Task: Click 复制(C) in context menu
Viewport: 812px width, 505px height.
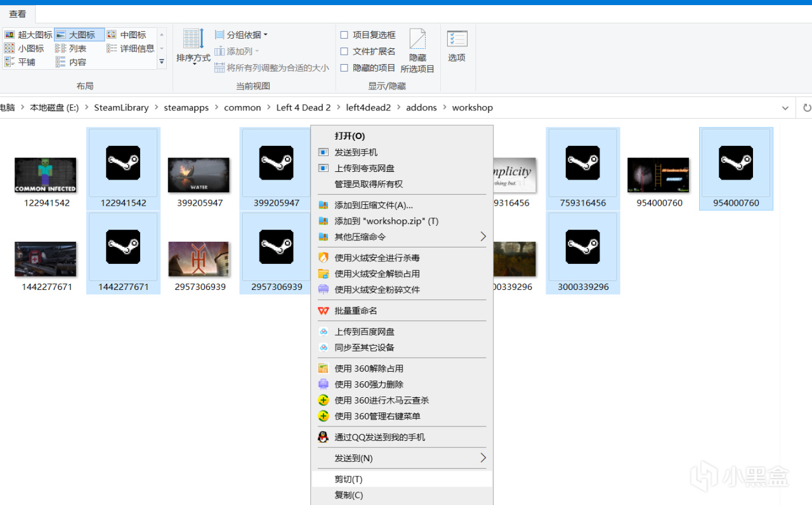Action: [402, 495]
